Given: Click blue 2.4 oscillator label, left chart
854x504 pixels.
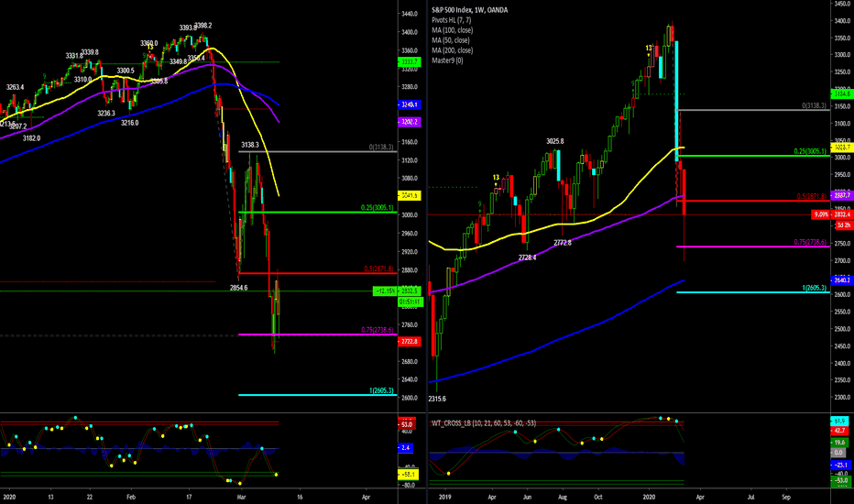Looking at the screenshot, I should pyautogui.click(x=406, y=448).
